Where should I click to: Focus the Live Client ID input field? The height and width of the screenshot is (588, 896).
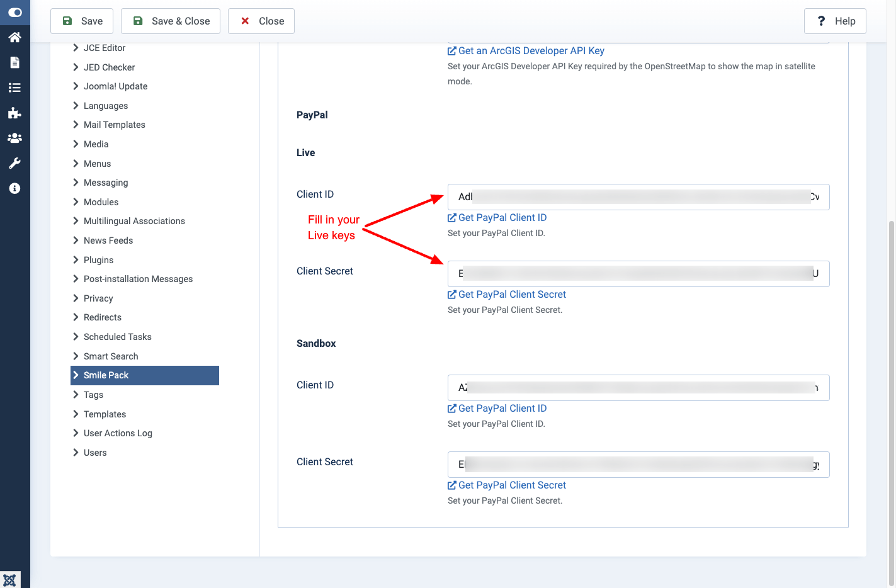pos(638,197)
